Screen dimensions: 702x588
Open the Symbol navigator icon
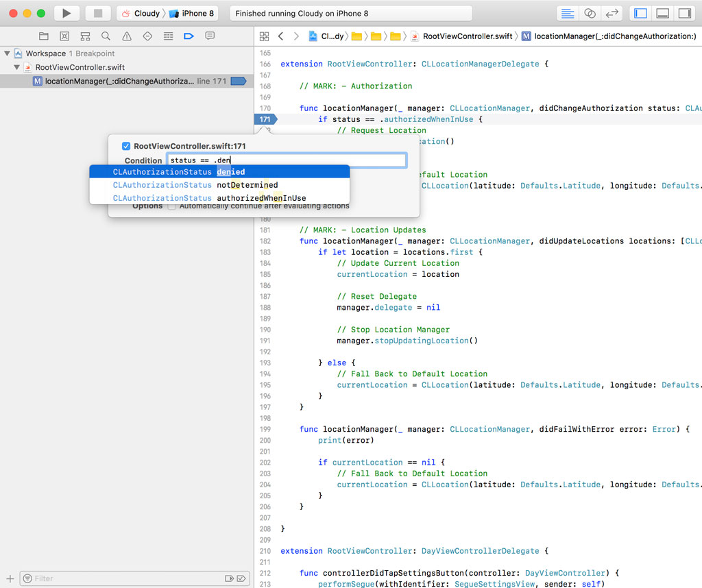[64, 36]
